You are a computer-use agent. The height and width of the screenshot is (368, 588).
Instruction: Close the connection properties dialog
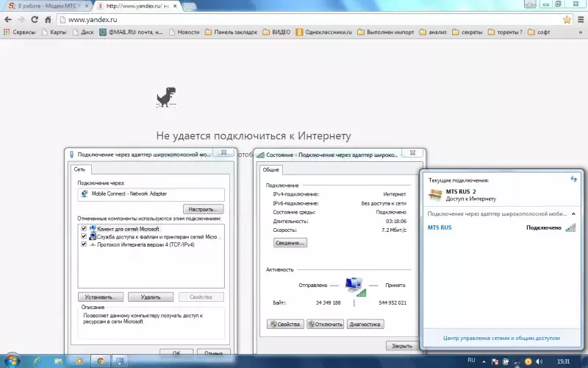coord(224,152)
